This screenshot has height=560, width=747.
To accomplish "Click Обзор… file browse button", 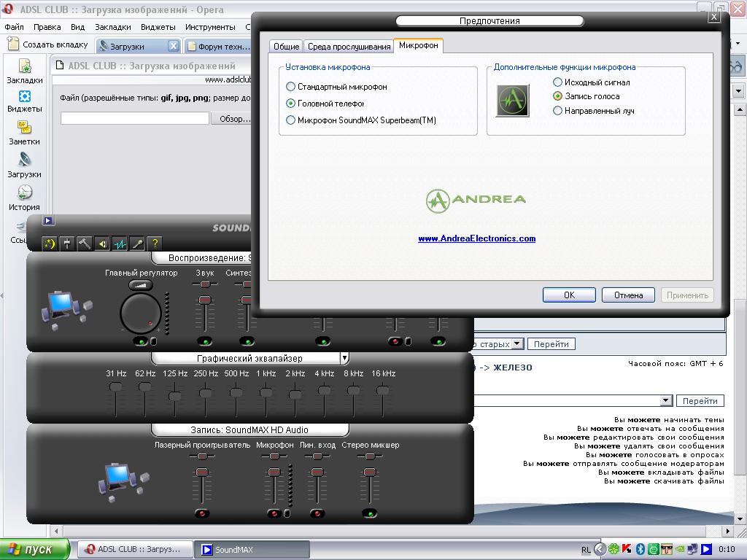I will point(233,119).
